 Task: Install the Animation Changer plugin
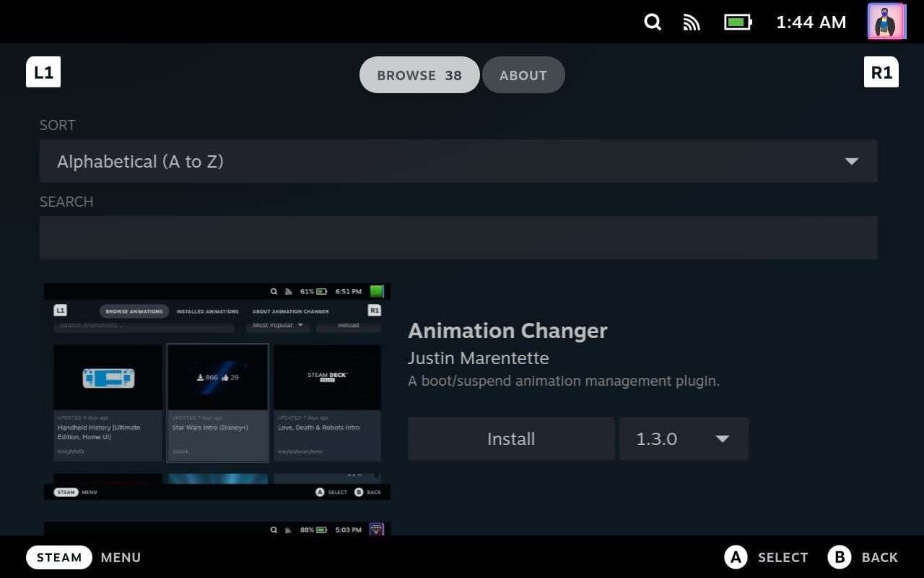click(x=511, y=439)
